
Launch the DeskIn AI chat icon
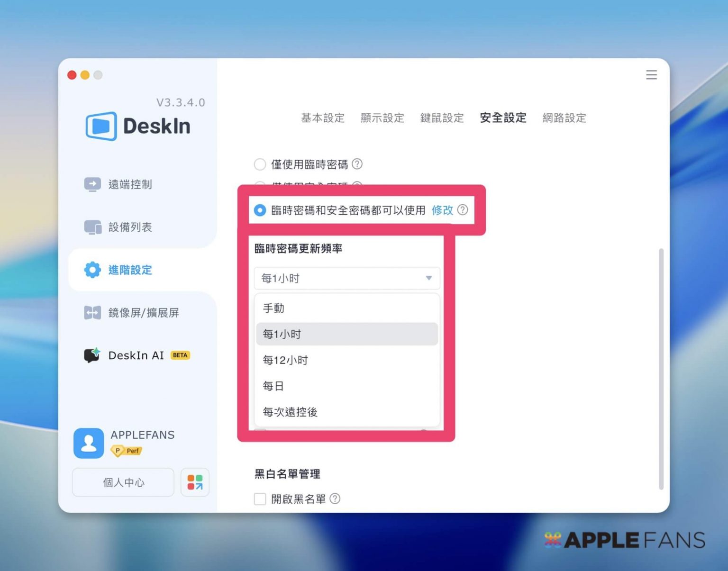(x=92, y=355)
